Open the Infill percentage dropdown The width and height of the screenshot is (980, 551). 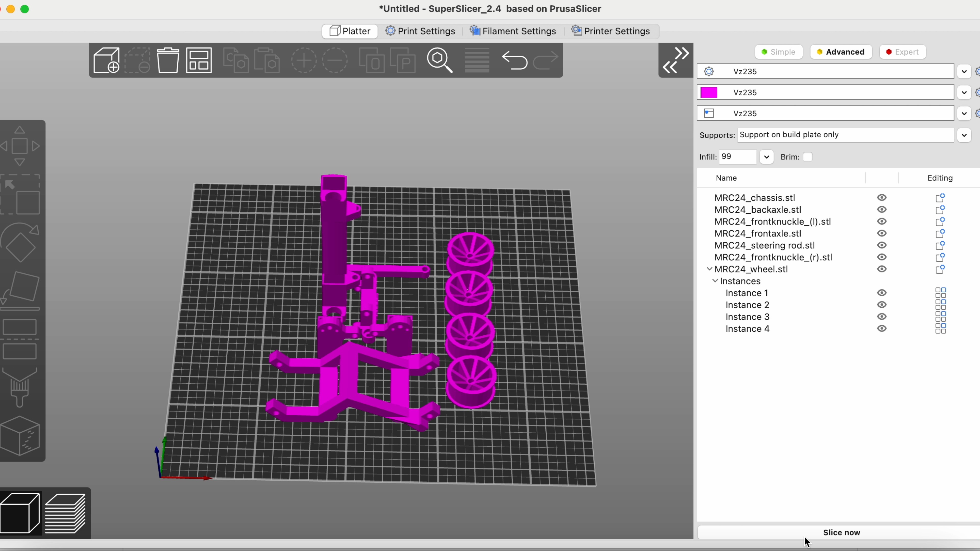tap(766, 157)
